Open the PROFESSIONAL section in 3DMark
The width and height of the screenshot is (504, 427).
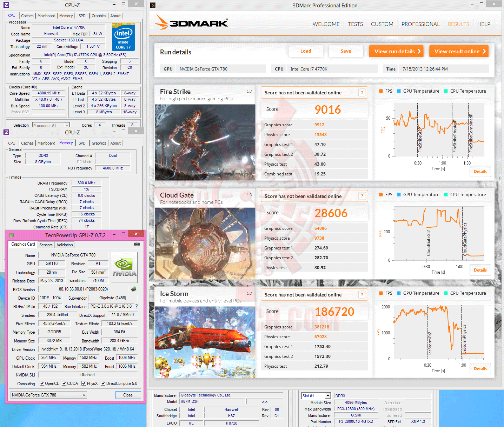(420, 24)
